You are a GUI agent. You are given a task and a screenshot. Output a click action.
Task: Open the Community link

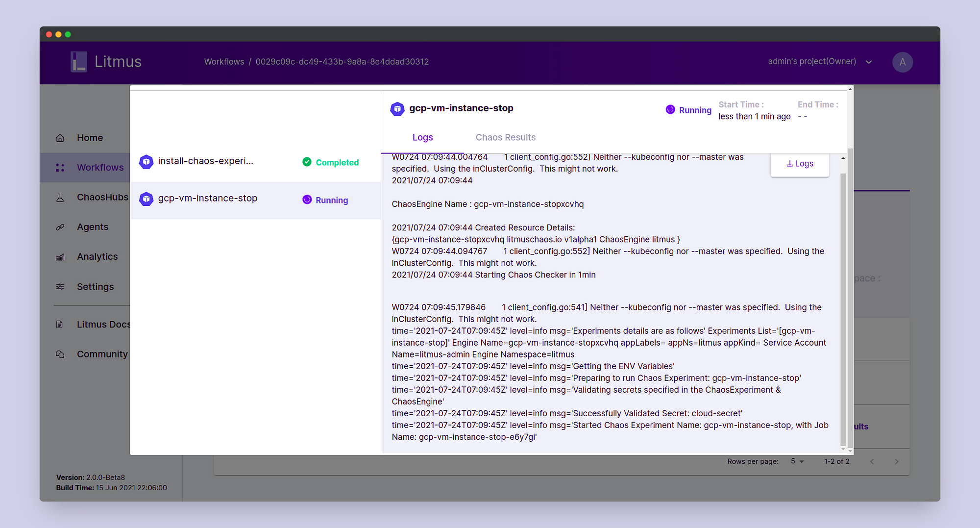point(102,354)
